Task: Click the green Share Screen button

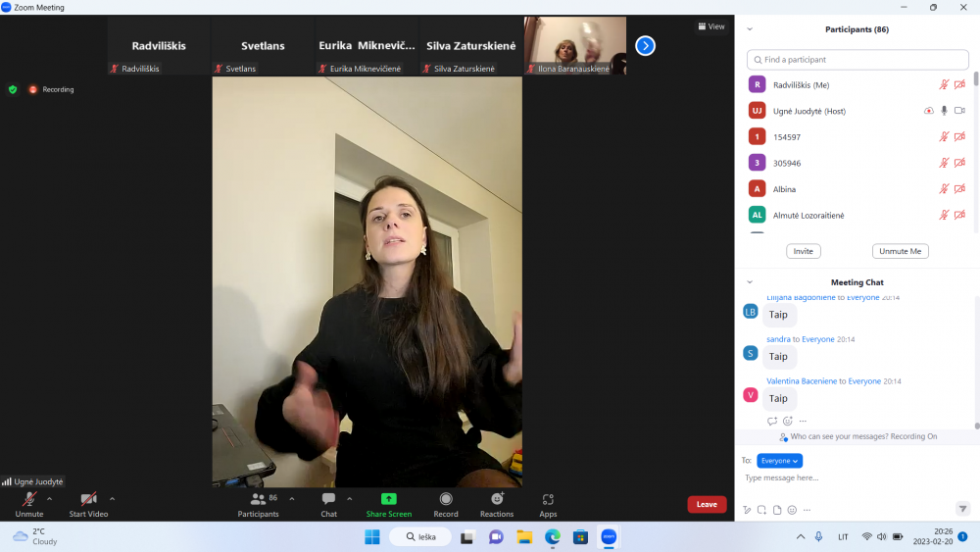Action: pos(389,504)
